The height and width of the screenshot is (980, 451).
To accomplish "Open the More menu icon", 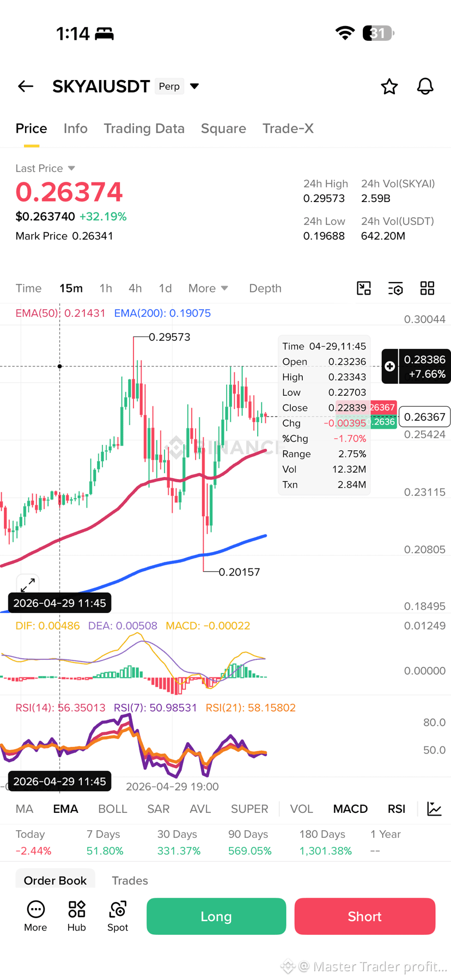I will (35, 916).
